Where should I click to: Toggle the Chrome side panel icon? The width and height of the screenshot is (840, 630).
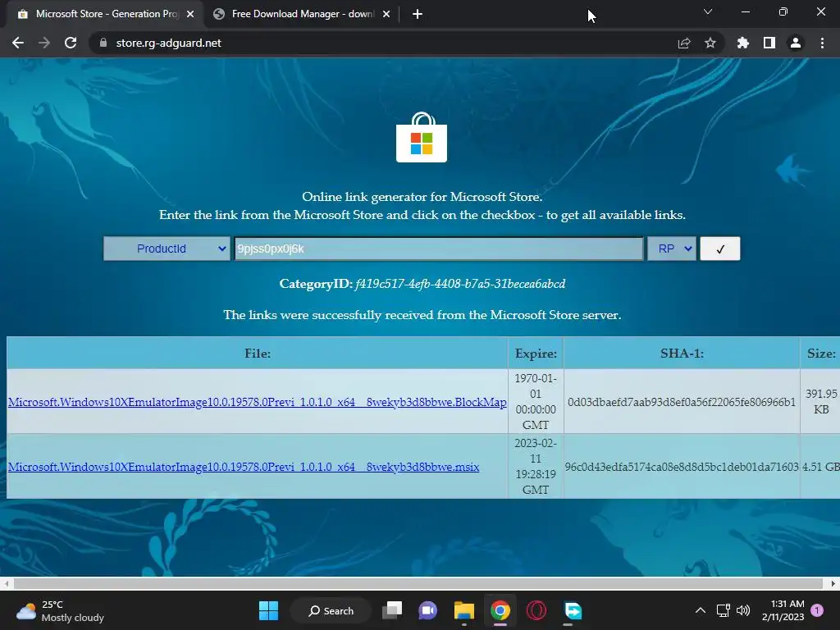pos(769,43)
